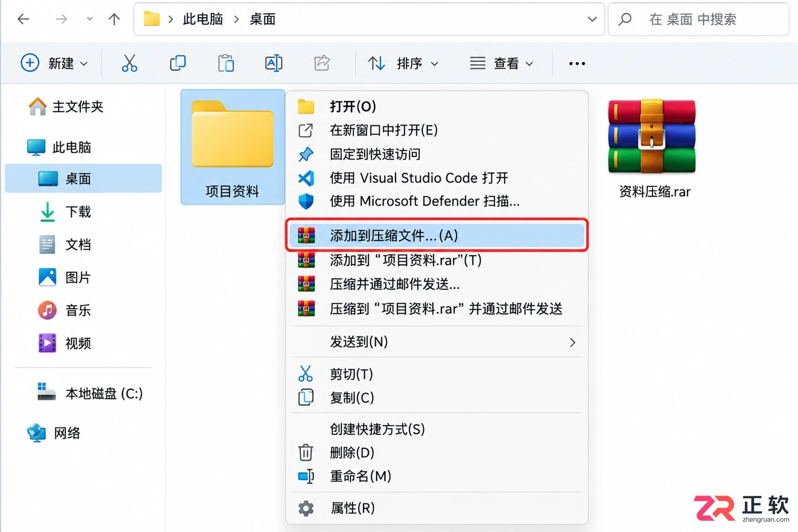The image size is (798, 532).
Task: Click the Rename icon in toolbar
Action: point(274,63)
